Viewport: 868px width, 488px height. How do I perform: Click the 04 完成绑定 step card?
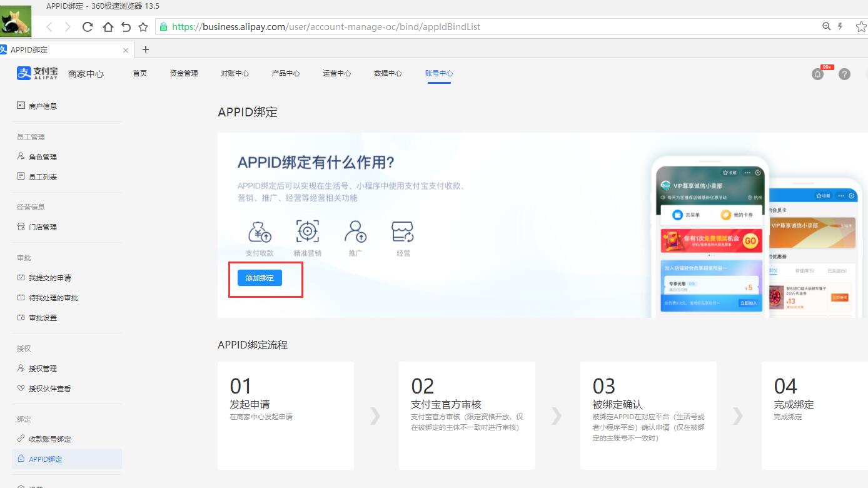tap(815, 415)
